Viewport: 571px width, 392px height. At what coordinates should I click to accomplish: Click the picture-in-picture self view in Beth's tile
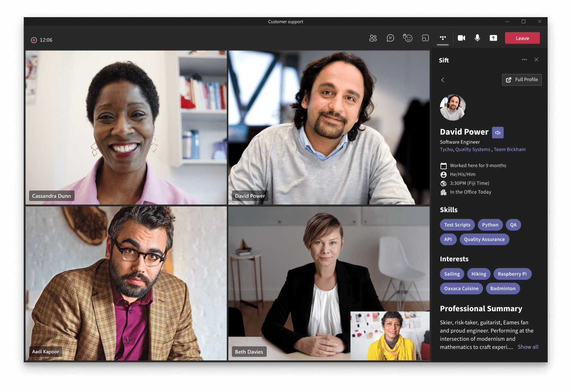[390, 335]
